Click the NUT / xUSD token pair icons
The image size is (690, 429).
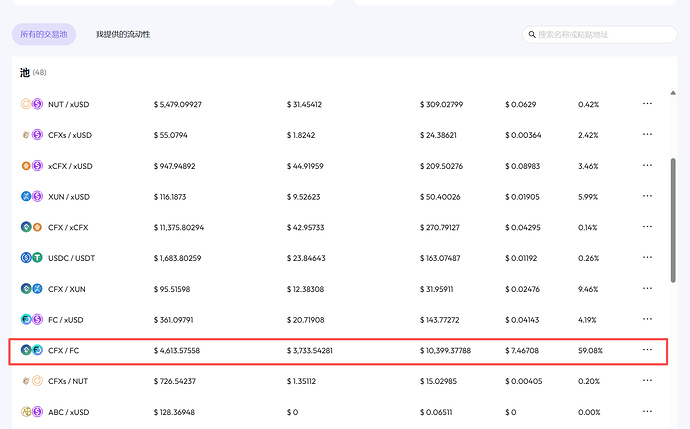[32, 104]
